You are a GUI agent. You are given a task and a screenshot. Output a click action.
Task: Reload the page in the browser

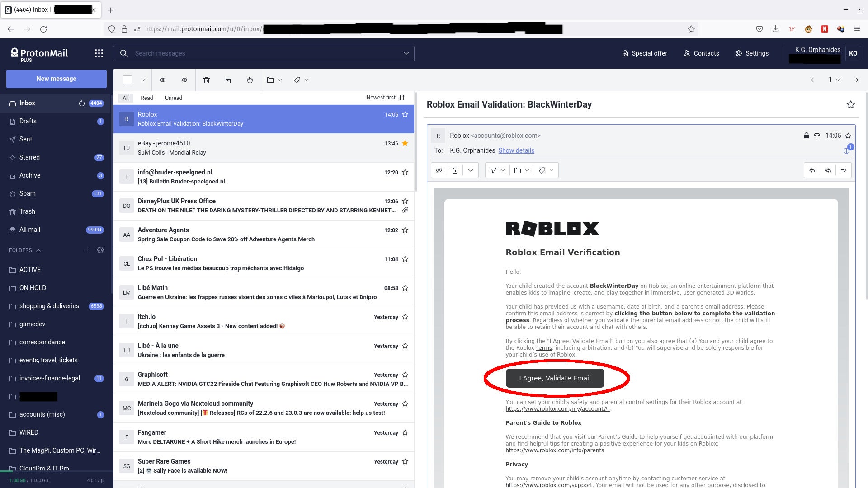(x=43, y=29)
